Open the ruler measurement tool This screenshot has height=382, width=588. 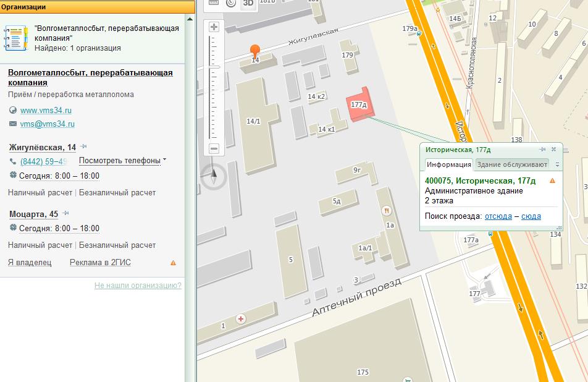click(214, 3)
